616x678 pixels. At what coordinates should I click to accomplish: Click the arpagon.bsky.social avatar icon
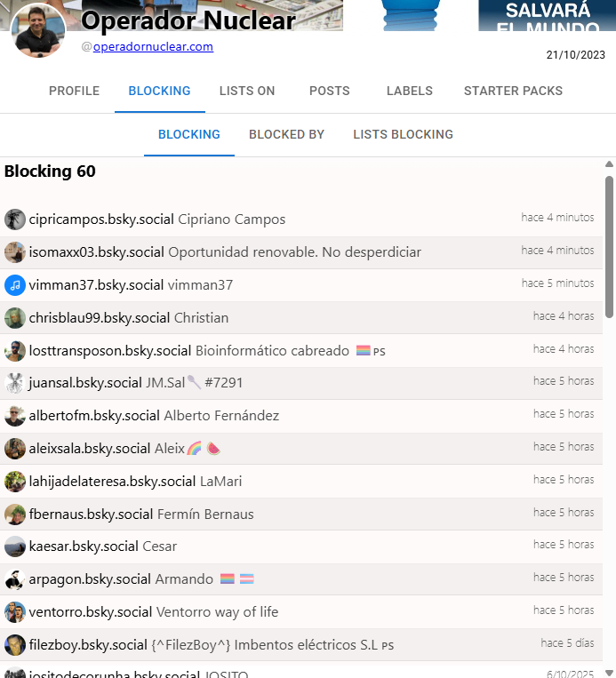(x=15, y=579)
